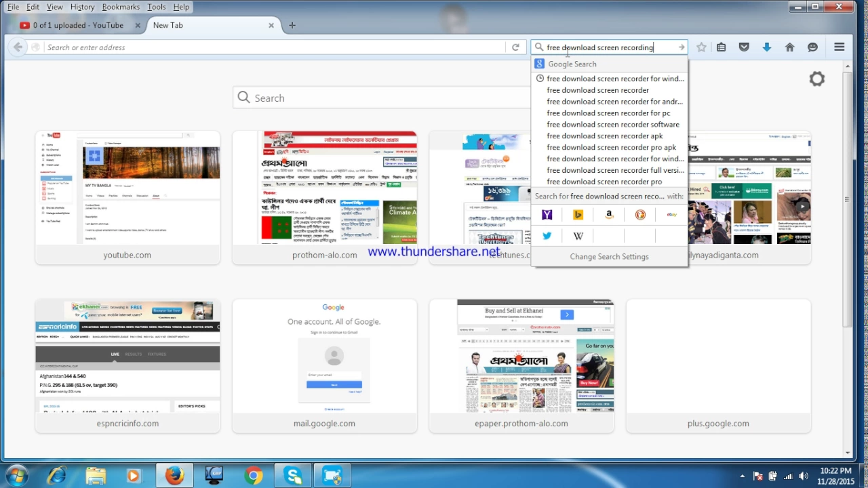Search with DuckDuckGo engine icon
This screenshot has width=868, height=488.
640,215
